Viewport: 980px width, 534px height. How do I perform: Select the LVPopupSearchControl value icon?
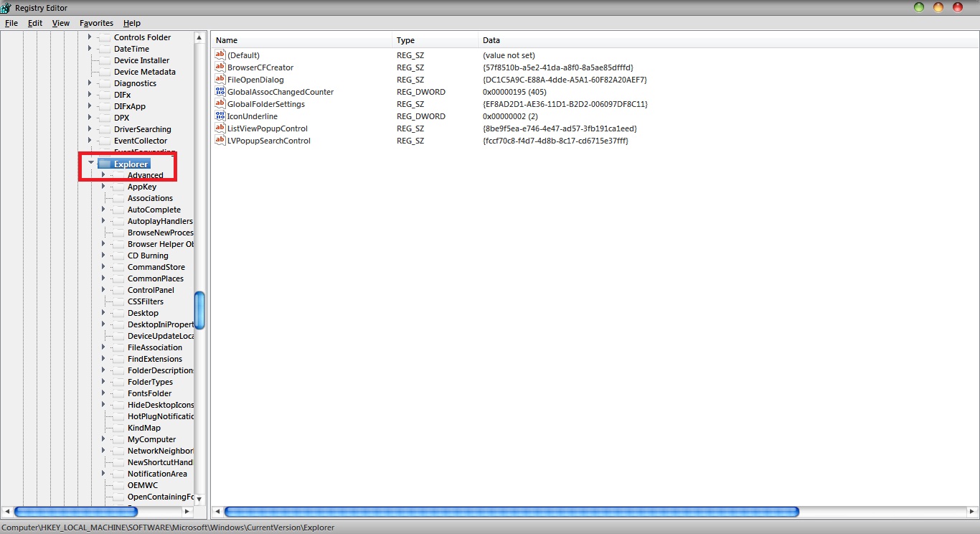coord(220,141)
